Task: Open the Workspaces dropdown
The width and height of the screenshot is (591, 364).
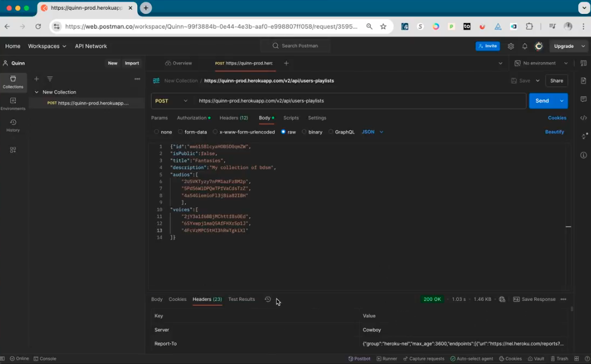Action: 47,46
